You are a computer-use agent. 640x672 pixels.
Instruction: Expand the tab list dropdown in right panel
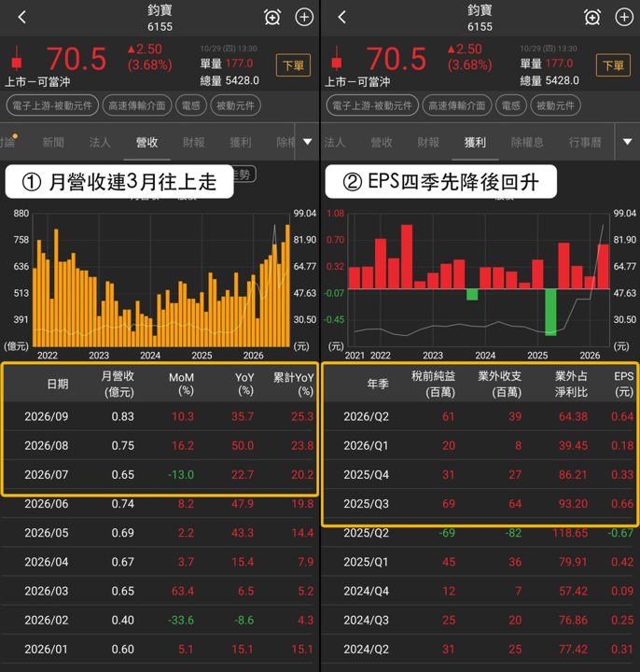[x=627, y=142]
